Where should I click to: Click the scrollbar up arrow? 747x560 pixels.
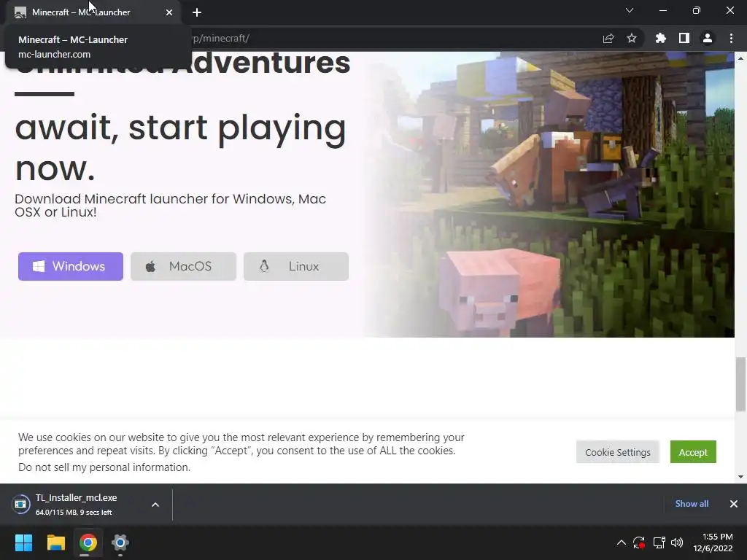coord(741,58)
